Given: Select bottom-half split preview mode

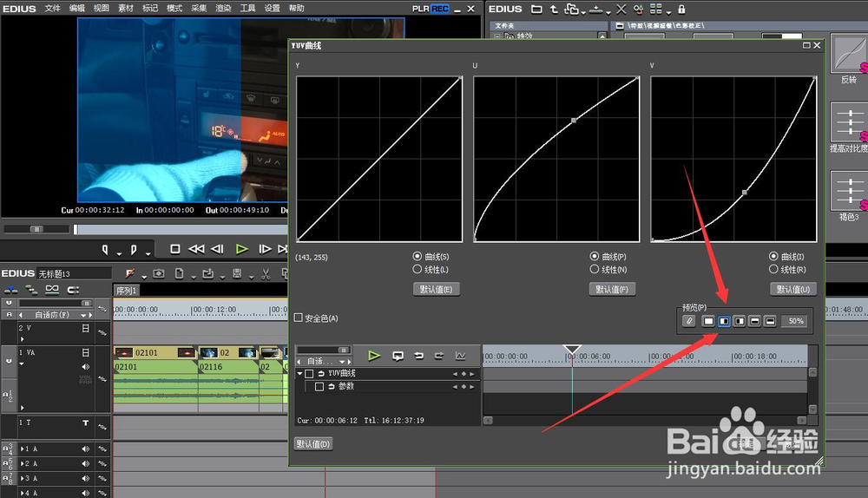Looking at the screenshot, I should tap(770, 321).
